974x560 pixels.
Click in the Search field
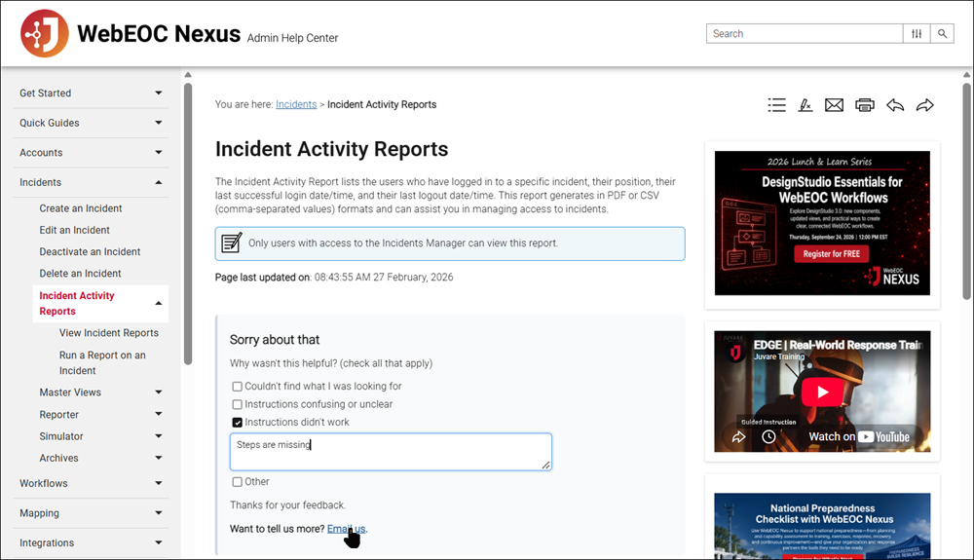pos(805,33)
